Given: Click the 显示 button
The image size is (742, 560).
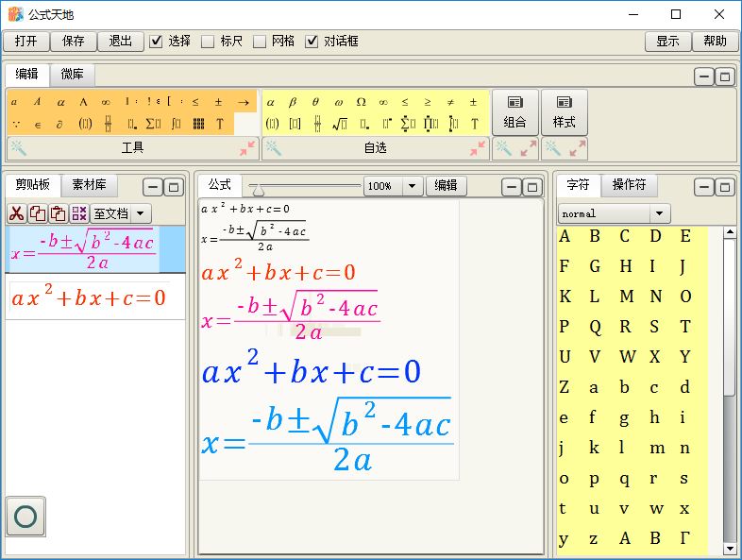Looking at the screenshot, I should [x=667, y=42].
